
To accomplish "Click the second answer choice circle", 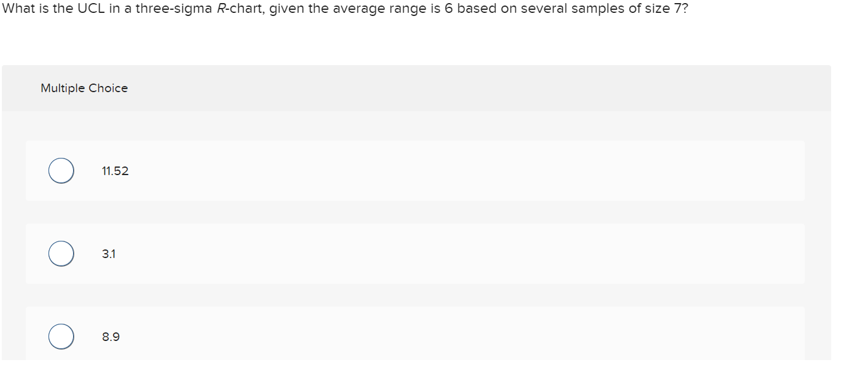I will coord(61,253).
